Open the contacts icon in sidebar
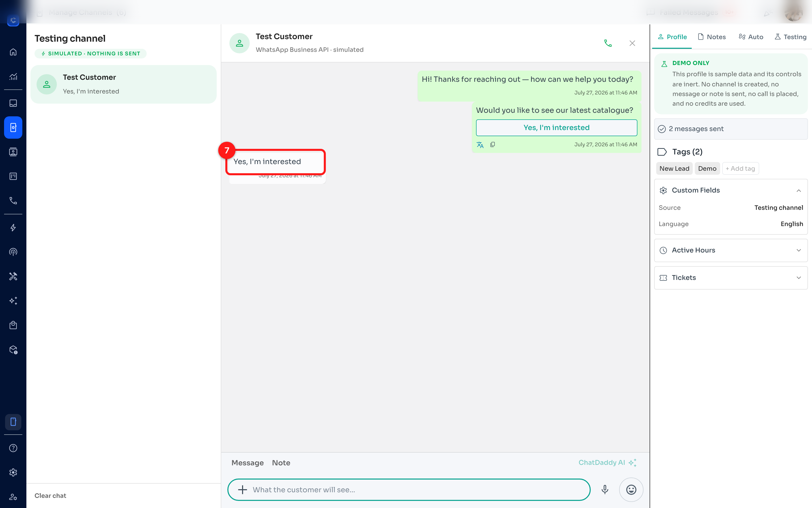Screen dimensions: 812x508 coord(13,152)
